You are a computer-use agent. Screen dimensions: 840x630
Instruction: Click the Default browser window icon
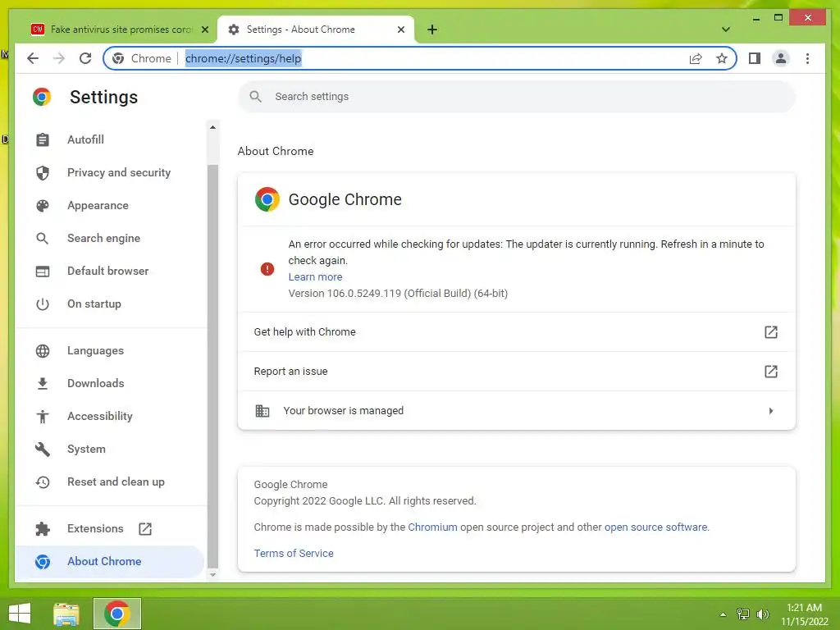43,272
